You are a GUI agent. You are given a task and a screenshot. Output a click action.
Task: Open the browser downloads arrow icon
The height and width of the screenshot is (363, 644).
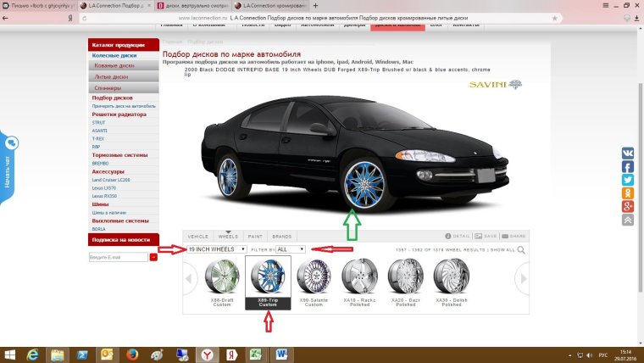point(636,18)
